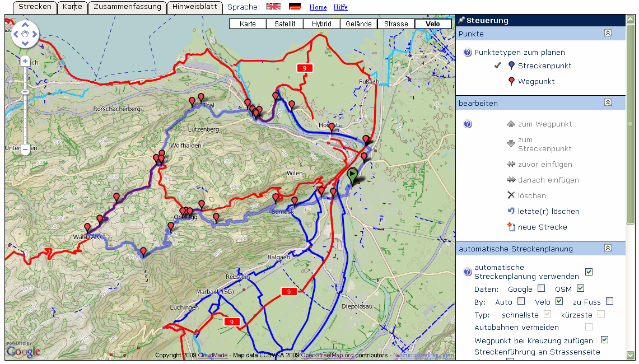
Task: Click the map zoom slider handle
Action: tap(25, 91)
